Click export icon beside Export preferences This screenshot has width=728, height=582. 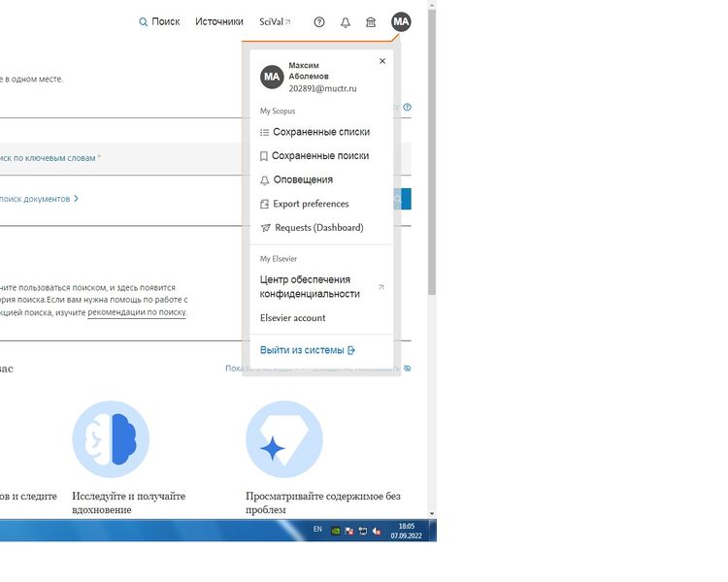[265, 204]
